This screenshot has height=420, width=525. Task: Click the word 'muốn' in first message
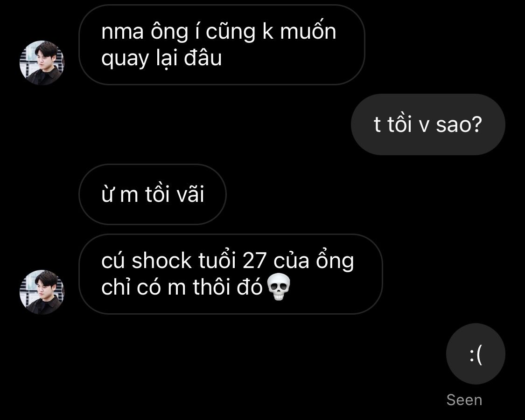click(308, 31)
